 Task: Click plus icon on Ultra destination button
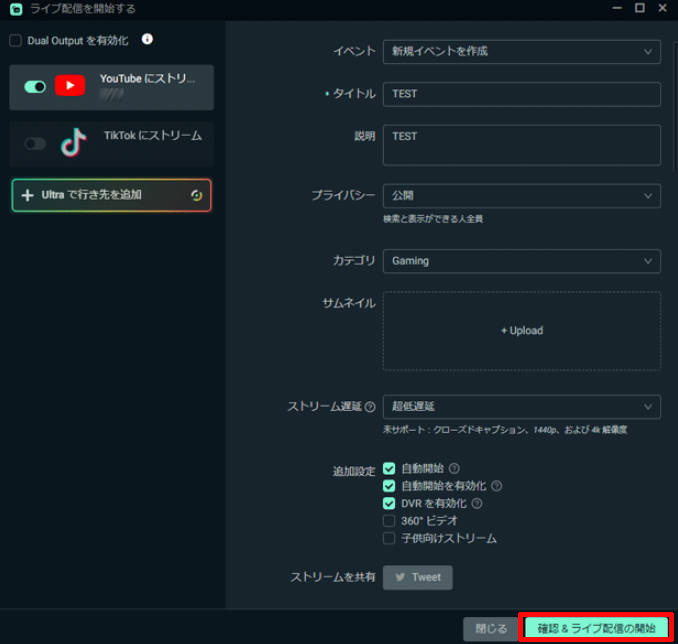(27, 195)
